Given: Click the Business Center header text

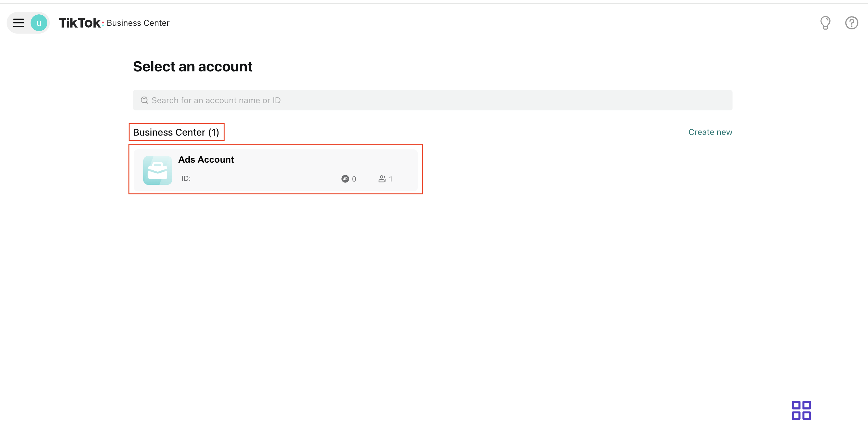Looking at the screenshot, I should point(138,23).
